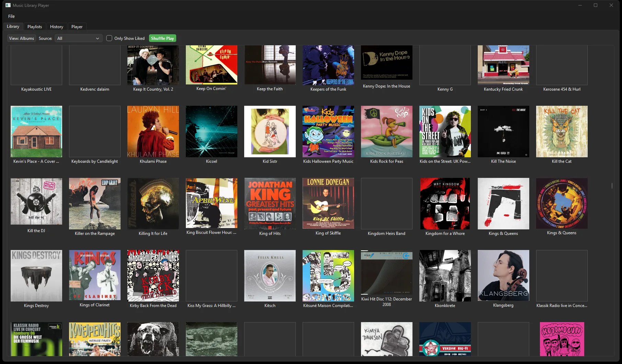Expand the Source dropdown
Viewport: 622px width, 364px height.
coord(79,38)
